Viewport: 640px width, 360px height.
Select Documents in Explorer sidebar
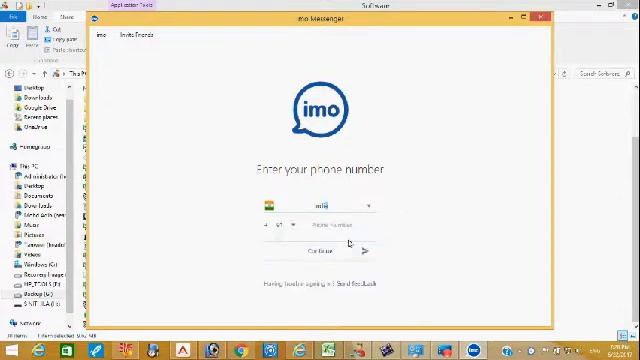pos(34,196)
